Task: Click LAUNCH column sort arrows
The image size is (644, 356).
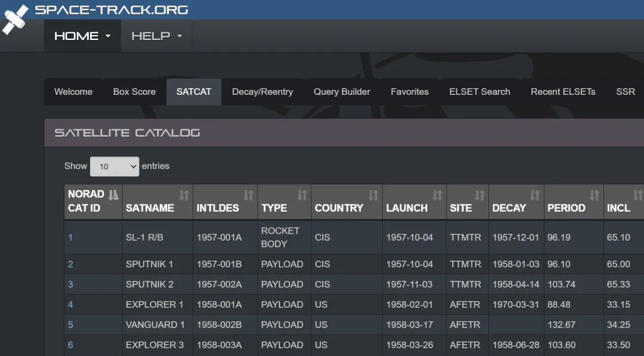Action: (438, 195)
